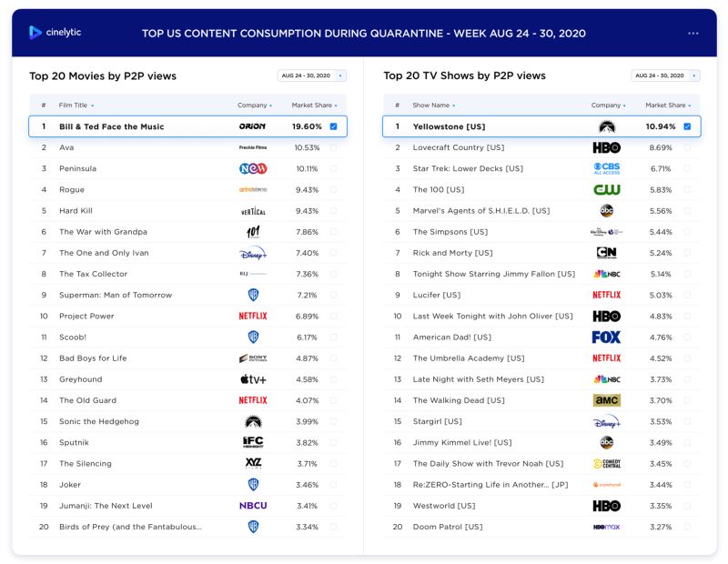Click Warner Bros logo beside Superman: Man of Tomorrow
This screenshot has height=564, width=728.
(x=253, y=295)
